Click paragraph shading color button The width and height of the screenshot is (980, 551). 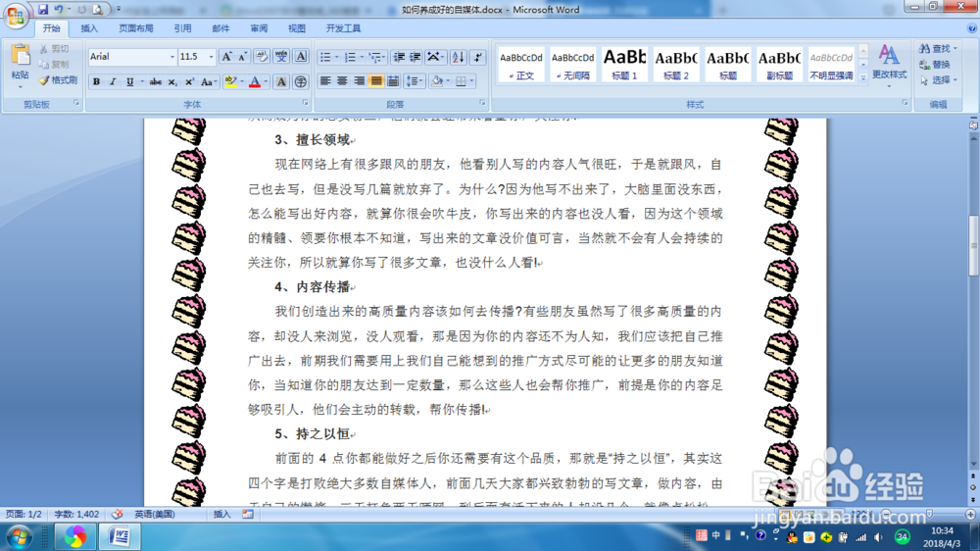pos(437,81)
